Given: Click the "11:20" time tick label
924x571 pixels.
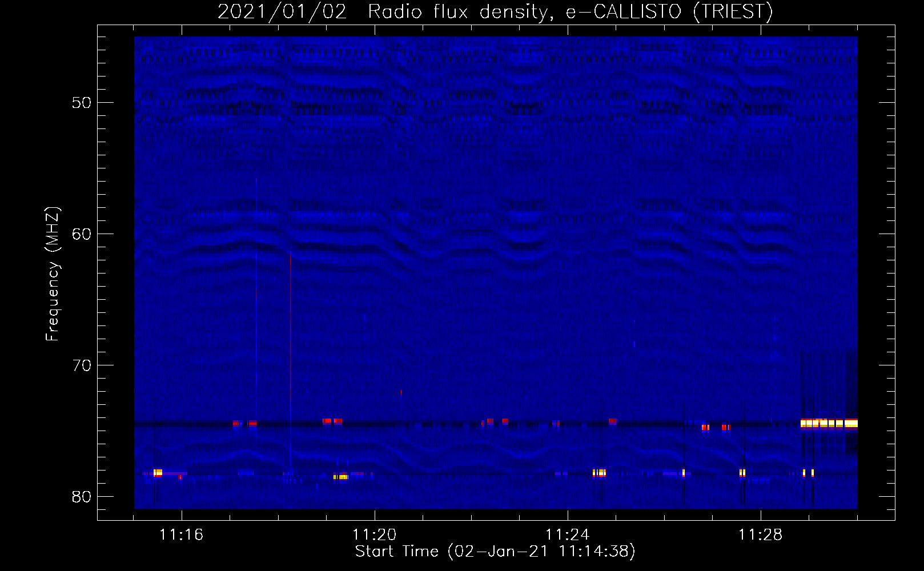Looking at the screenshot, I should [374, 535].
